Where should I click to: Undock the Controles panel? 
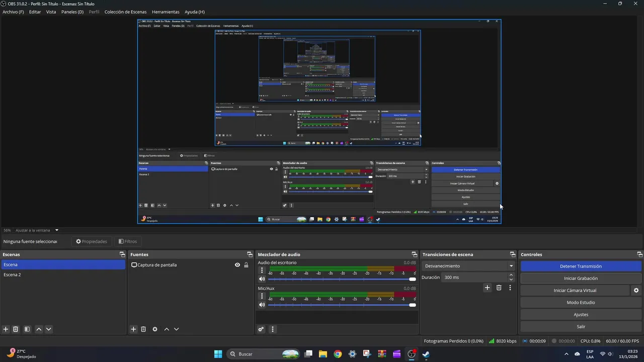point(640,254)
